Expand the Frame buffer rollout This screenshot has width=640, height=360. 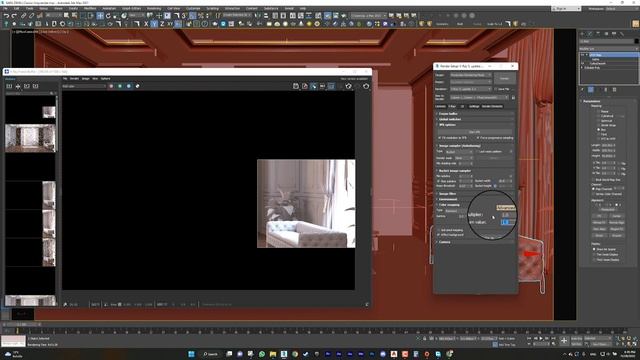(448, 114)
